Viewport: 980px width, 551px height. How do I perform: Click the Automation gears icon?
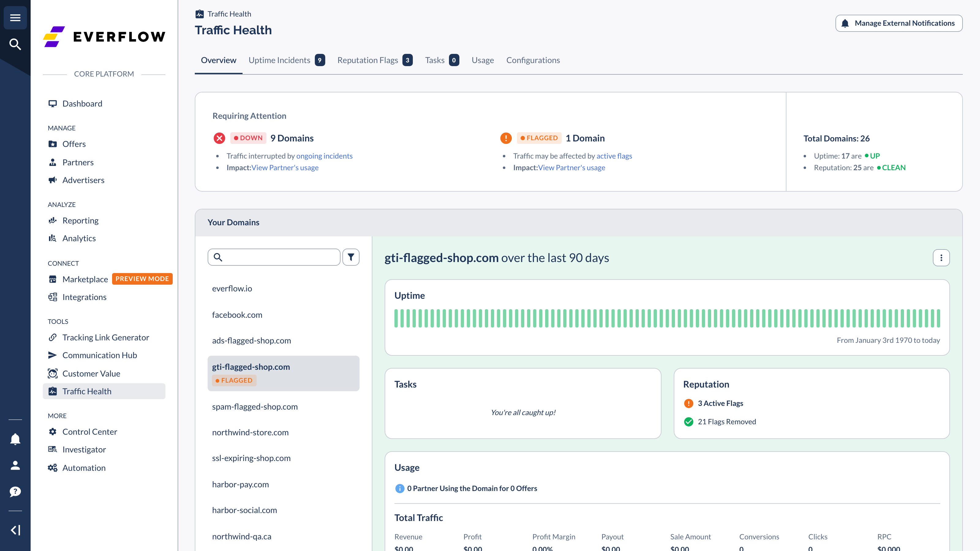pyautogui.click(x=52, y=468)
